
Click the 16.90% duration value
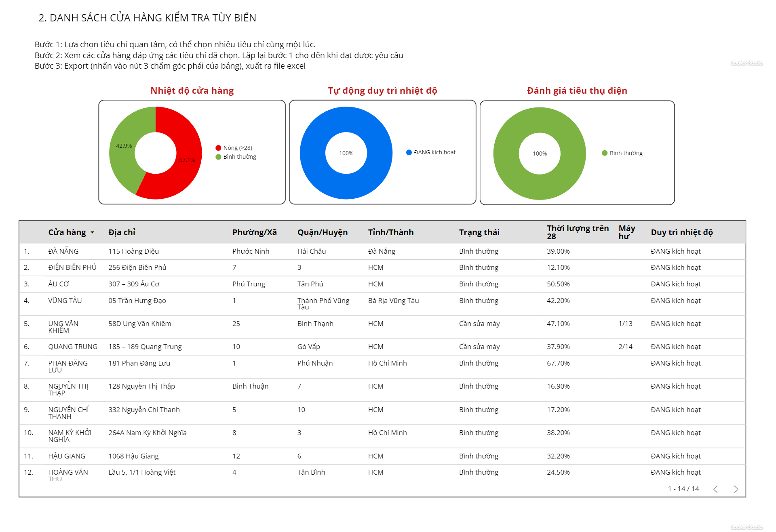pyautogui.click(x=558, y=386)
